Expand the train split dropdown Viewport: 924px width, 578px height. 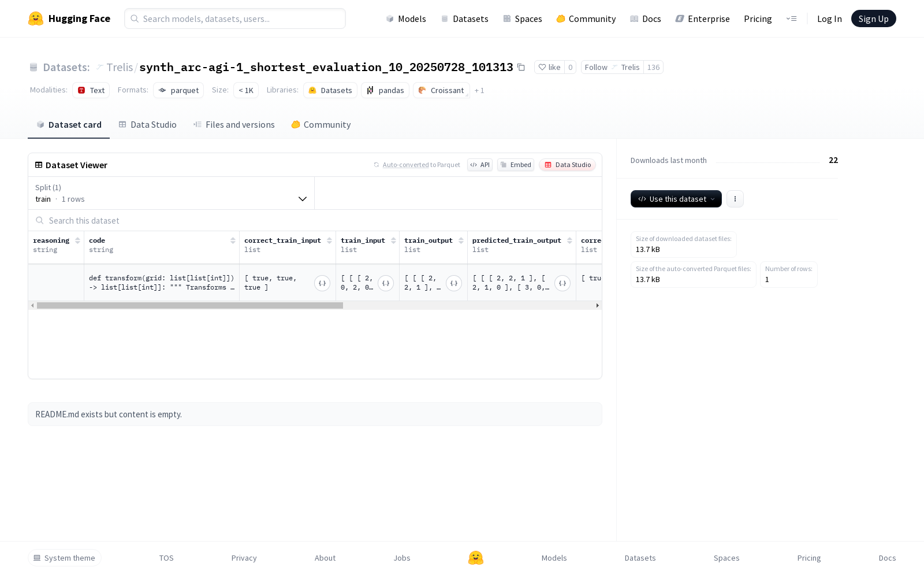(x=171, y=193)
